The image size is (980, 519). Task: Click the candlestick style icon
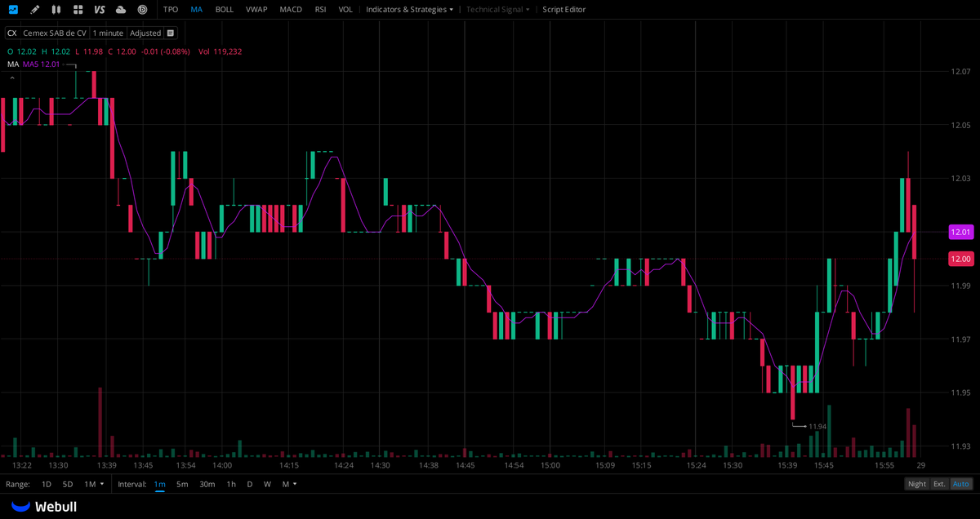[x=56, y=10]
